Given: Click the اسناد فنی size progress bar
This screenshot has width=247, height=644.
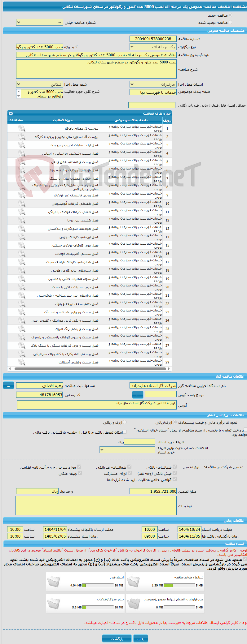Looking at the screenshot, I should click(x=98, y=585).
